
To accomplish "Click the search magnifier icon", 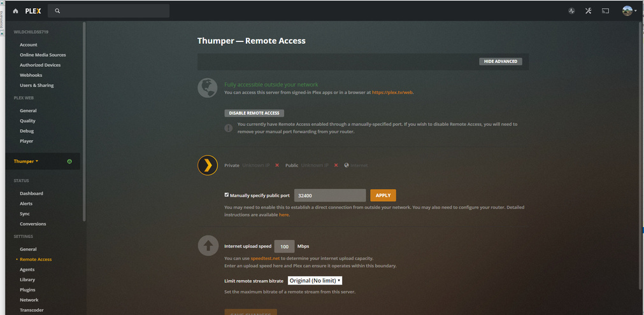I will (x=57, y=11).
